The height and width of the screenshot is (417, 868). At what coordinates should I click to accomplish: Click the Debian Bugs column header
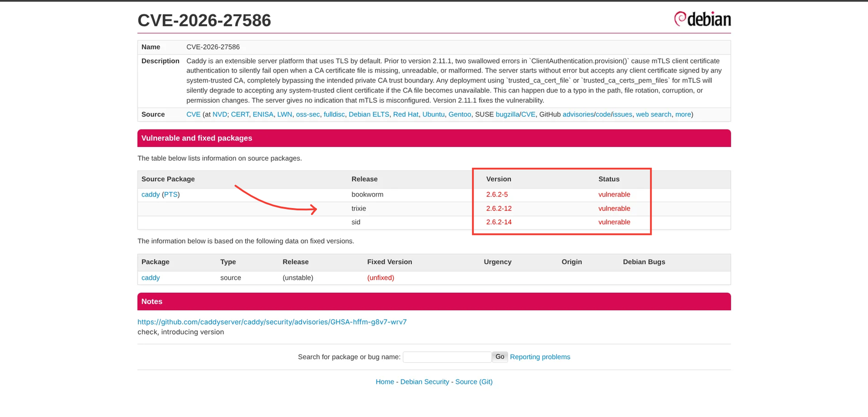644,262
